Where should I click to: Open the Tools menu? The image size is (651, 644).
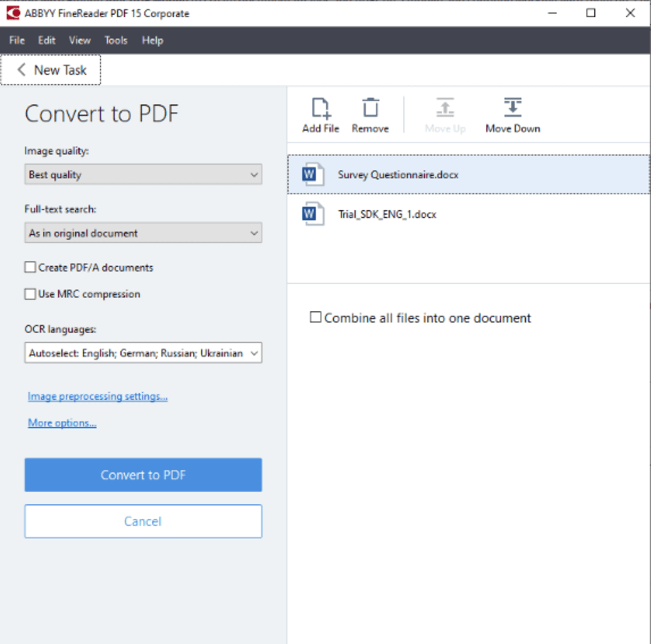coord(116,40)
